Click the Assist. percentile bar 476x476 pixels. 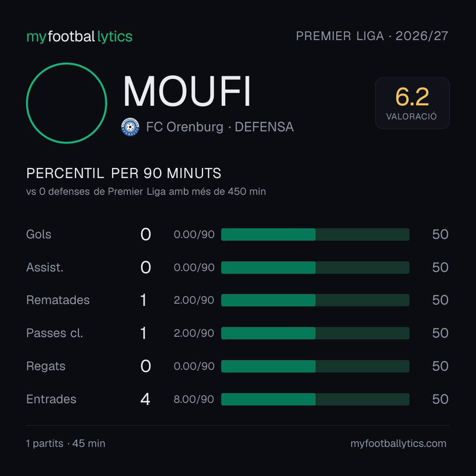click(x=315, y=268)
